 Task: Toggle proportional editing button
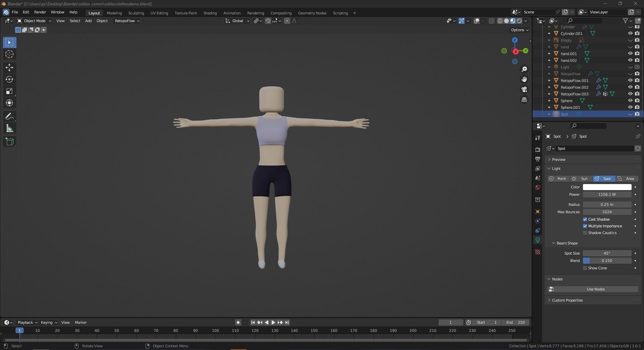click(287, 21)
